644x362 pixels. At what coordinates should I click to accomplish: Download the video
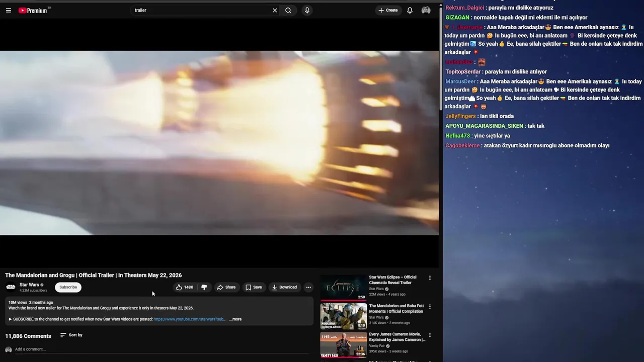[x=284, y=287]
